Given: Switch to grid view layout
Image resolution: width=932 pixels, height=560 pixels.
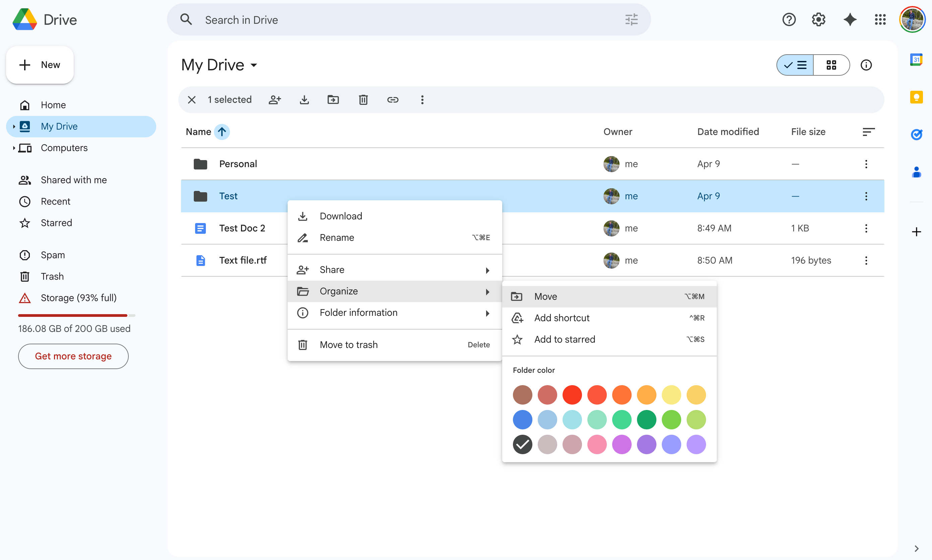Looking at the screenshot, I should pos(832,65).
